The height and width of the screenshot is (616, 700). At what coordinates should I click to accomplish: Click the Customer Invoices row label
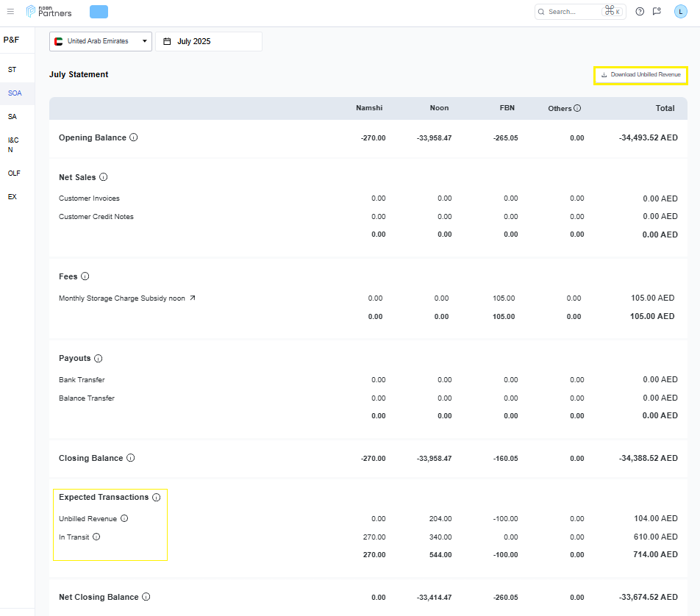89,198
